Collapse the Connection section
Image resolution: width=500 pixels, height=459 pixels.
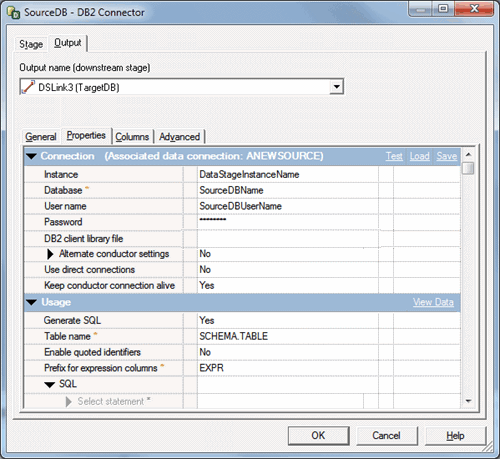[32, 156]
